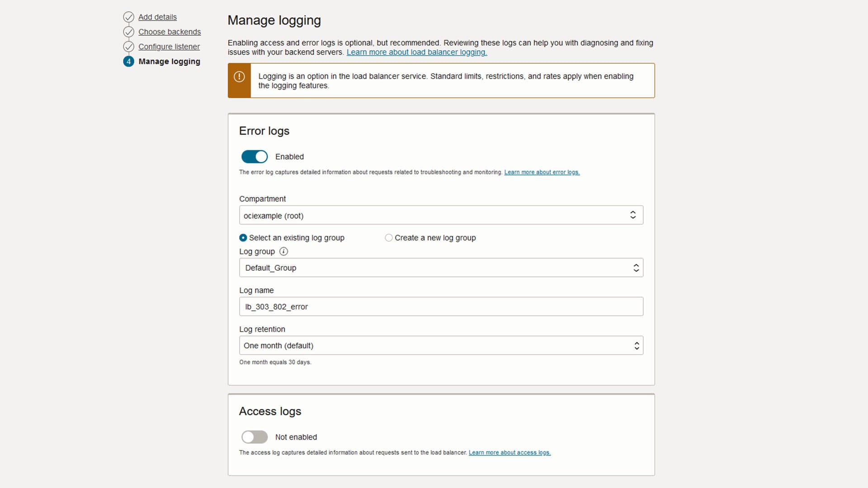Click the checkmark beside Configure listener step
The width and height of the screenshot is (868, 488).
tap(129, 46)
